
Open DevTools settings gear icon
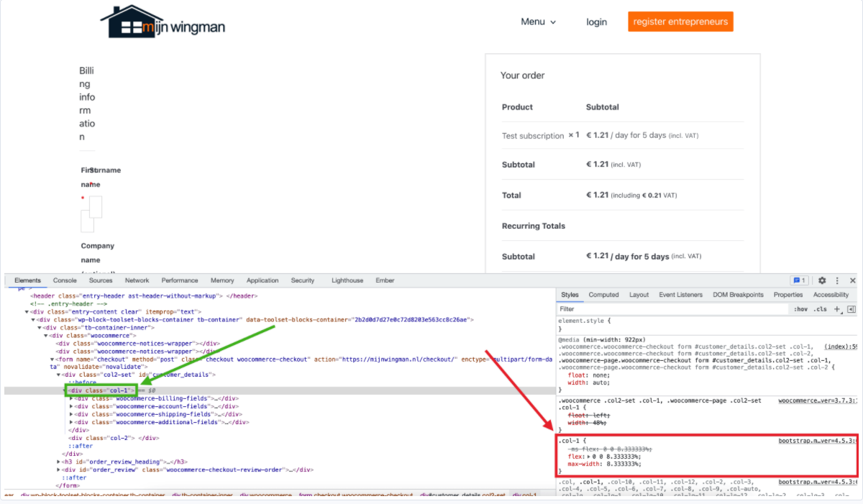(822, 280)
